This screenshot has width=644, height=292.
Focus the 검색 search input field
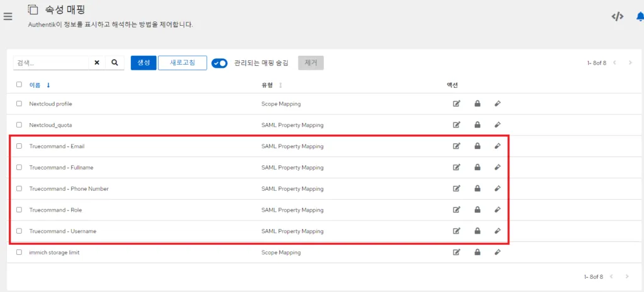[50, 63]
